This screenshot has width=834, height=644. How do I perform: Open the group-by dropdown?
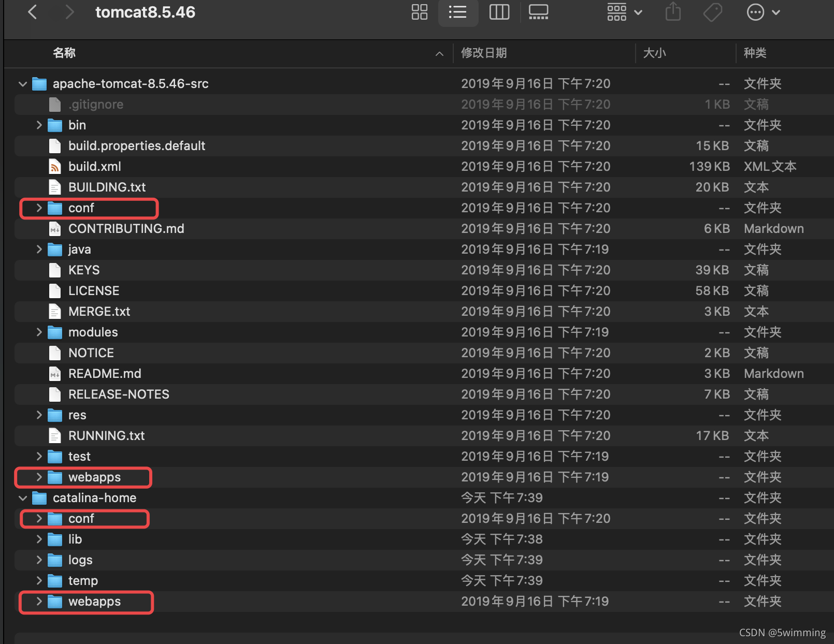pyautogui.click(x=625, y=12)
